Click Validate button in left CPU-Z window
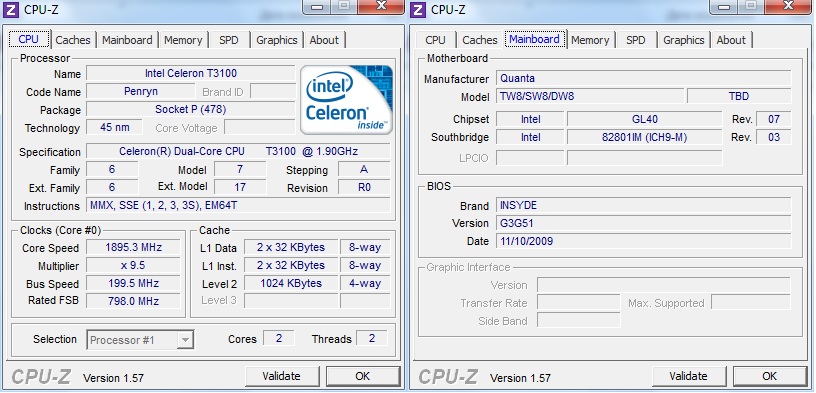The image size is (816, 393). 282,376
